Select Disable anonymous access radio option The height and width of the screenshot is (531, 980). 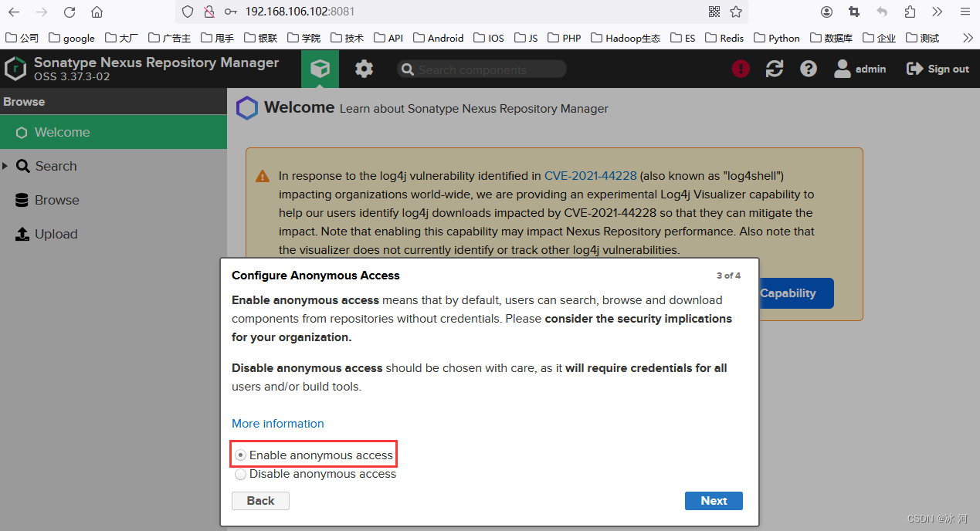[241, 474]
